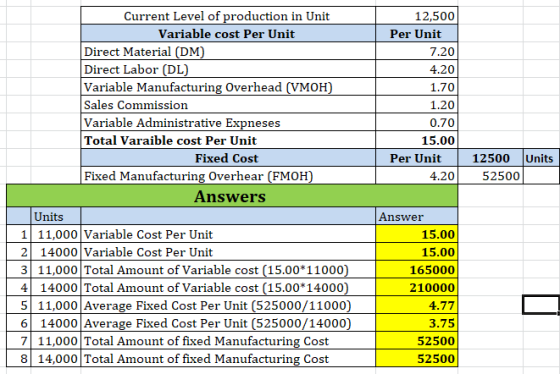560x374 pixels.
Task: Click the row number 5 cell
Action: pyautogui.click(x=19, y=305)
